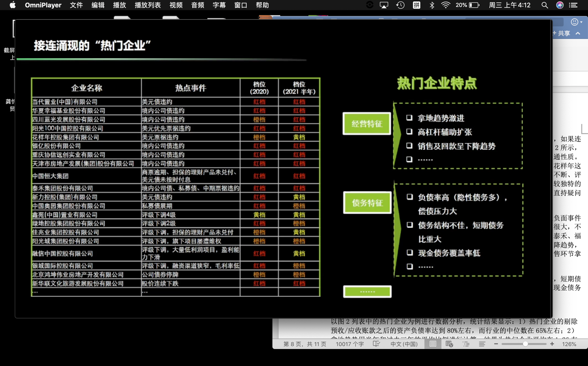The image size is (588, 366).
Task: Click the 中文(中国) language indicator
Action: (x=404, y=344)
